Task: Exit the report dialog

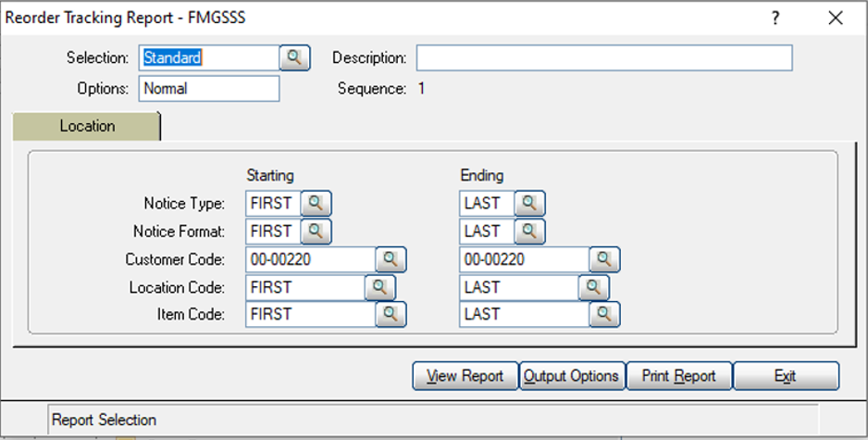Action: point(786,376)
